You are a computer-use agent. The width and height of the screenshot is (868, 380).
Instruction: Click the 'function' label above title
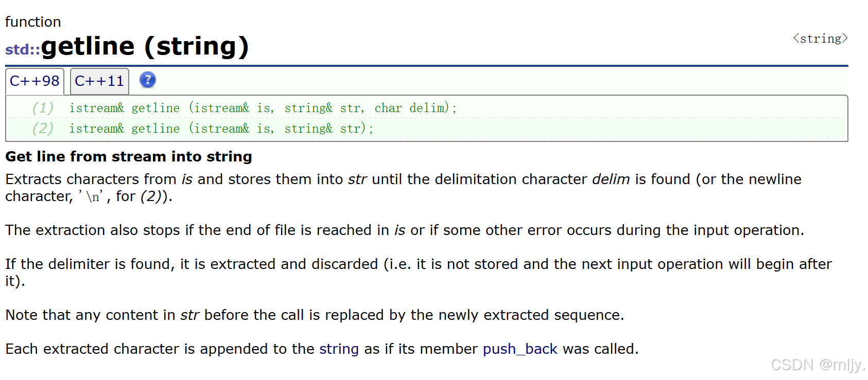pyautogui.click(x=33, y=22)
